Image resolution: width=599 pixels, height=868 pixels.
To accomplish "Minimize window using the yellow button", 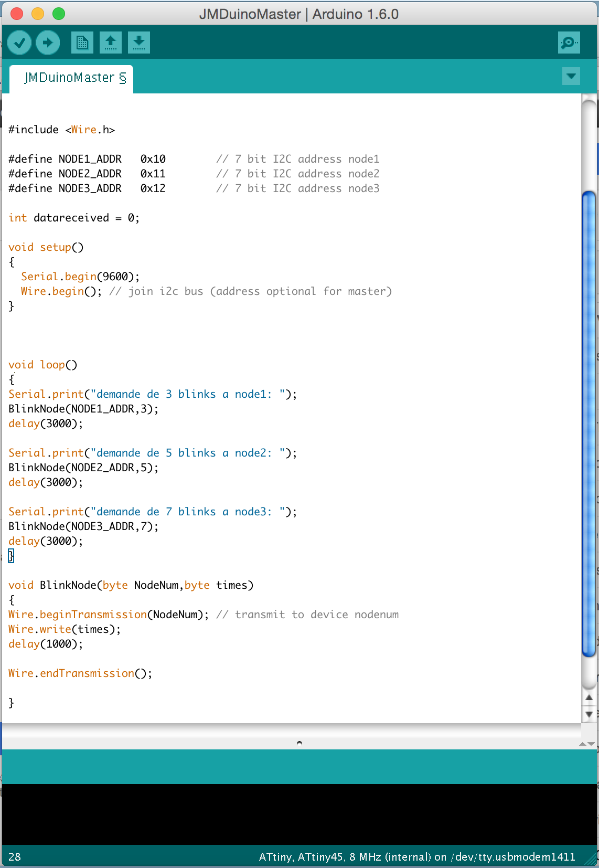I will (38, 14).
